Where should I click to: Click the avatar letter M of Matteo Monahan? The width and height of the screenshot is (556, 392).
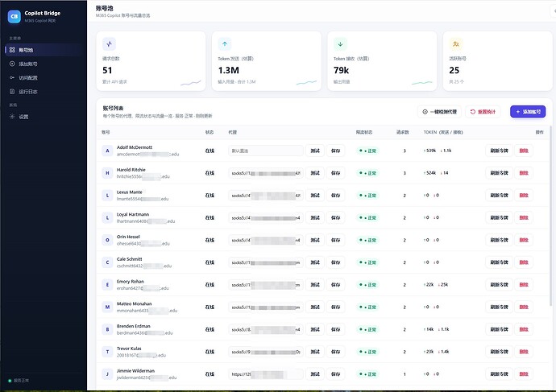107,307
